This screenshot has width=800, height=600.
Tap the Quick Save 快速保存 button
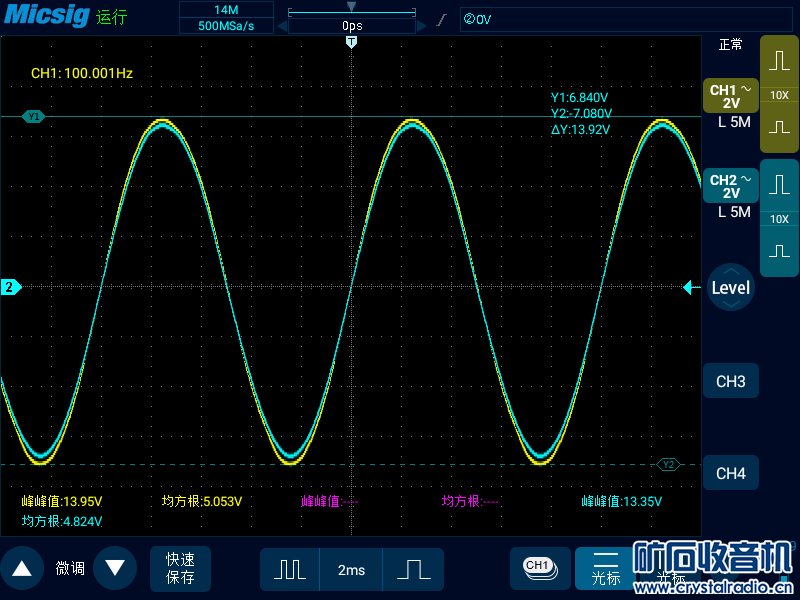click(x=180, y=568)
